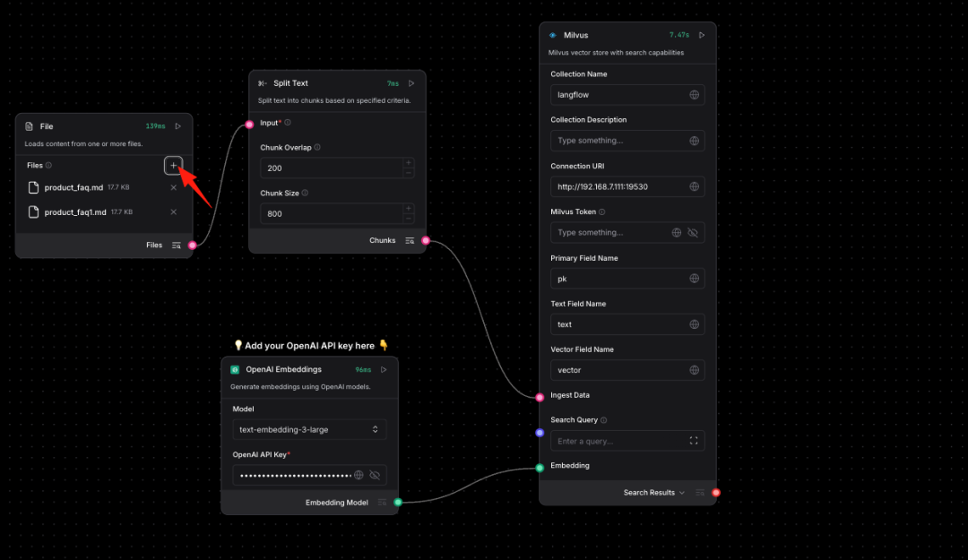This screenshot has width=968, height=560.
Task: Open globe icon in Collection Name
Action: point(695,95)
